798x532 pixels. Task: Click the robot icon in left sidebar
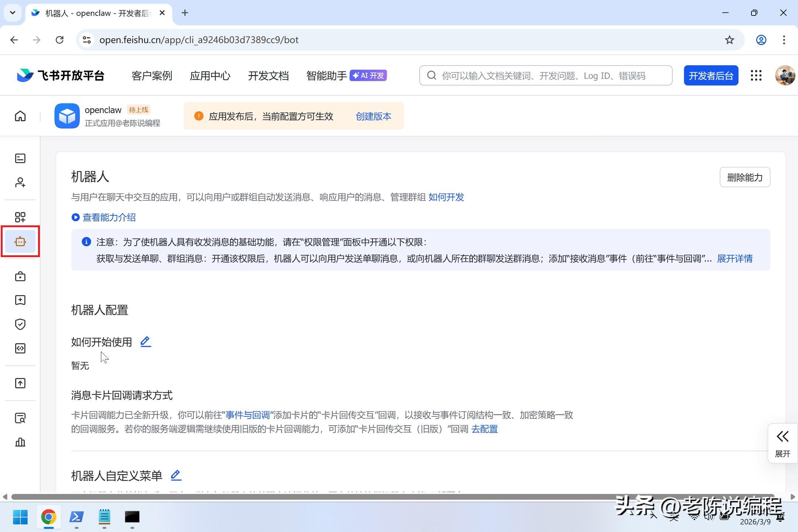click(20, 242)
